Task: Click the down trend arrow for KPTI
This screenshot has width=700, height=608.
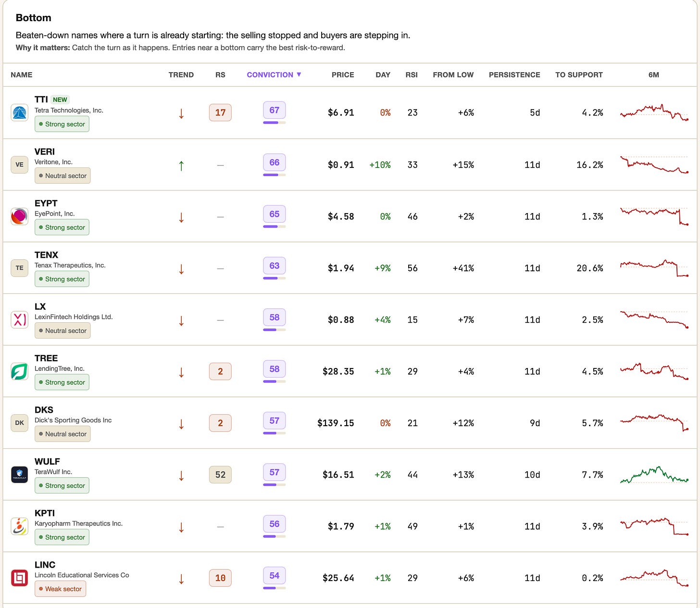Action: pyautogui.click(x=181, y=527)
